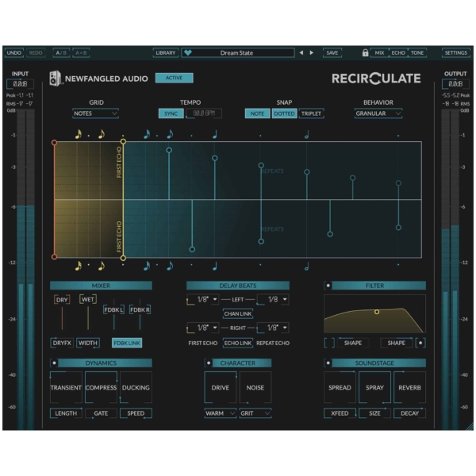Open left first echo delay beats dropdown
The width and height of the screenshot is (476, 476).
203,300
